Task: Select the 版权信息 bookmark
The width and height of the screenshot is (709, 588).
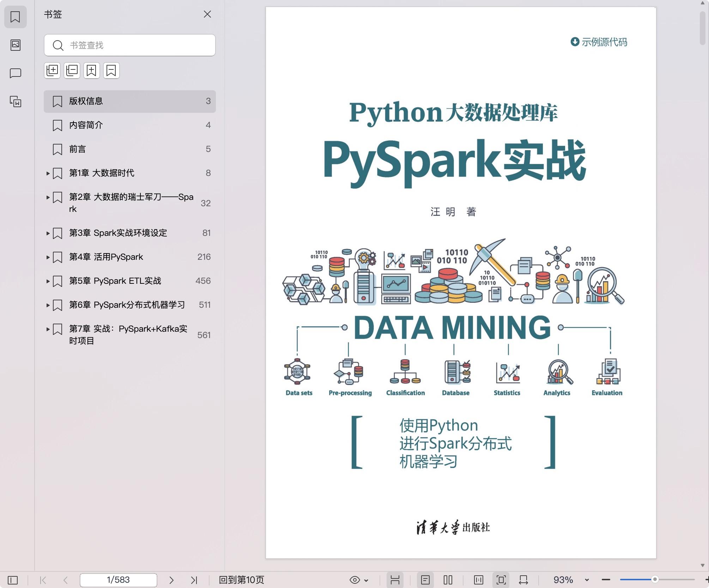Action: coord(130,101)
